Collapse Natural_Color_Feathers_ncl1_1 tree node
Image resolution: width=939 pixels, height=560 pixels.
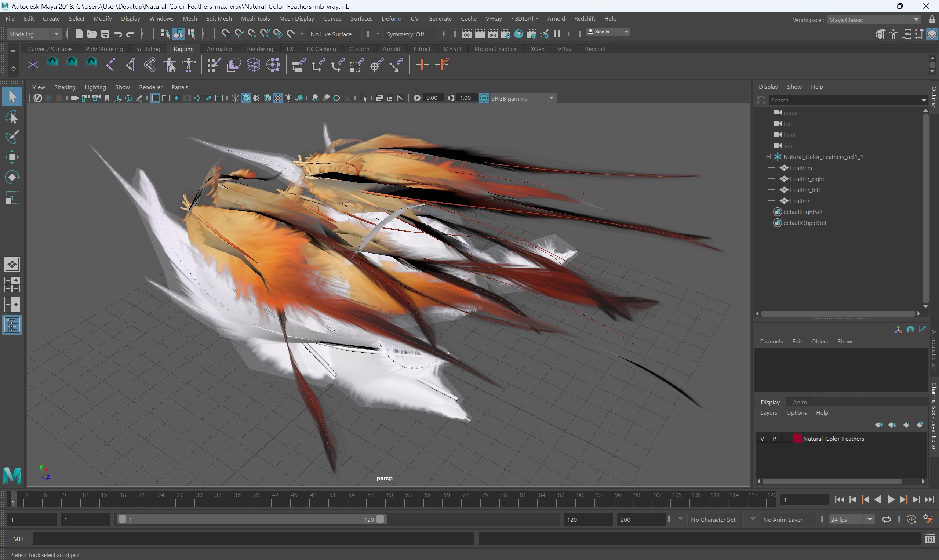click(768, 157)
